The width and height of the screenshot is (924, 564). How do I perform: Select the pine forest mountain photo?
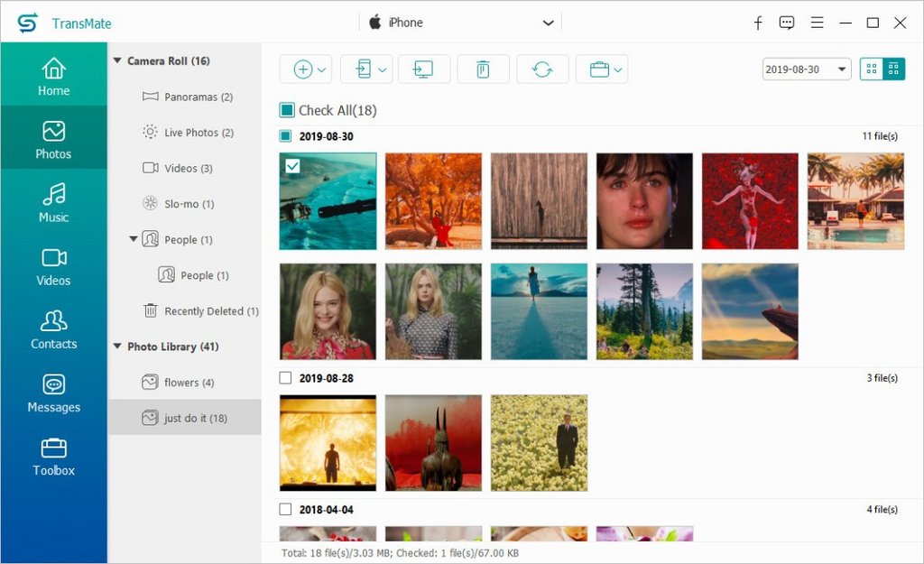[644, 311]
